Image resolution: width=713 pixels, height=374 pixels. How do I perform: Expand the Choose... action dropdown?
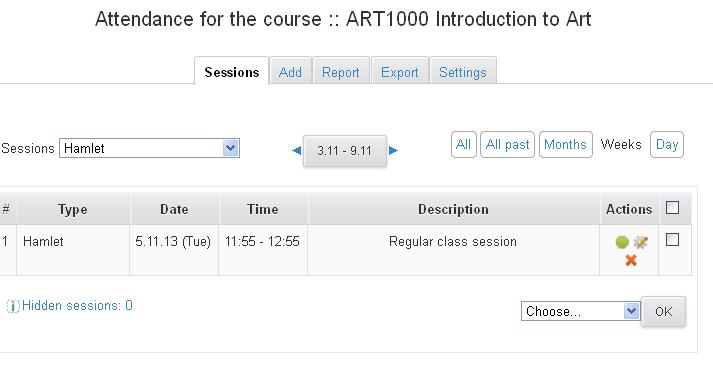click(x=580, y=311)
